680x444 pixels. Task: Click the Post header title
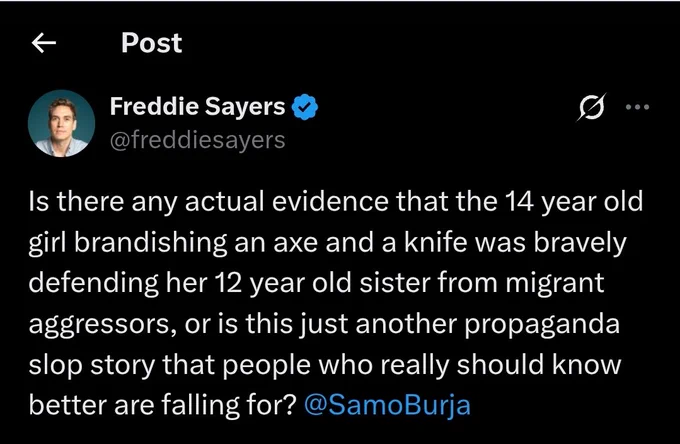click(151, 43)
